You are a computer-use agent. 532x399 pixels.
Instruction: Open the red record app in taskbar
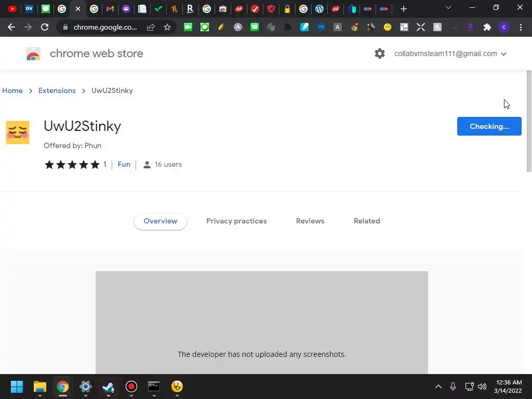point(131,387)
